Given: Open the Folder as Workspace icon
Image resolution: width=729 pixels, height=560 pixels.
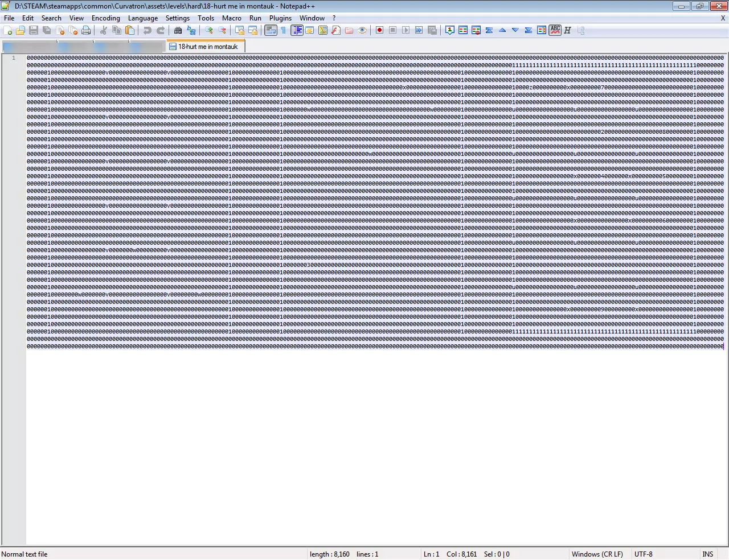Looking at the screenshot, I should coord(349,30).
